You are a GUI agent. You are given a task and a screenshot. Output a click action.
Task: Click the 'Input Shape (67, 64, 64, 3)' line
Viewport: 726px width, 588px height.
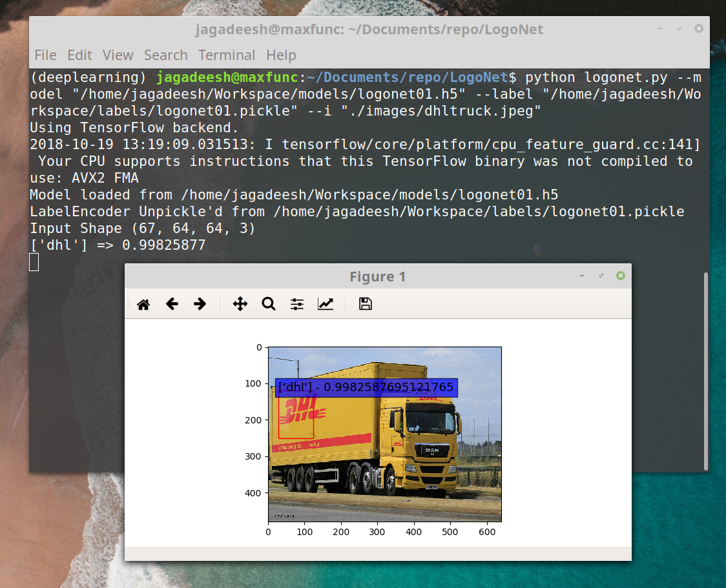pos(143,228)
